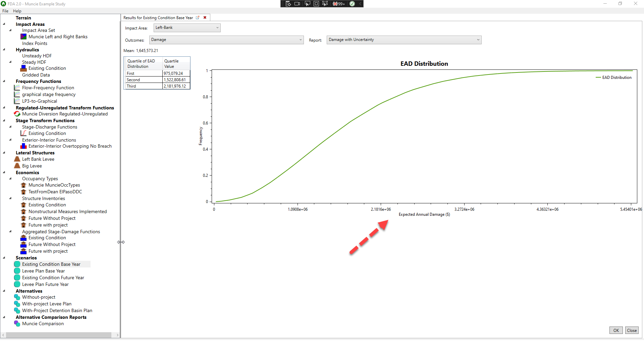Click the Existing Condition Base Year scenario icon
644x349 pixels.
(17, 264)
